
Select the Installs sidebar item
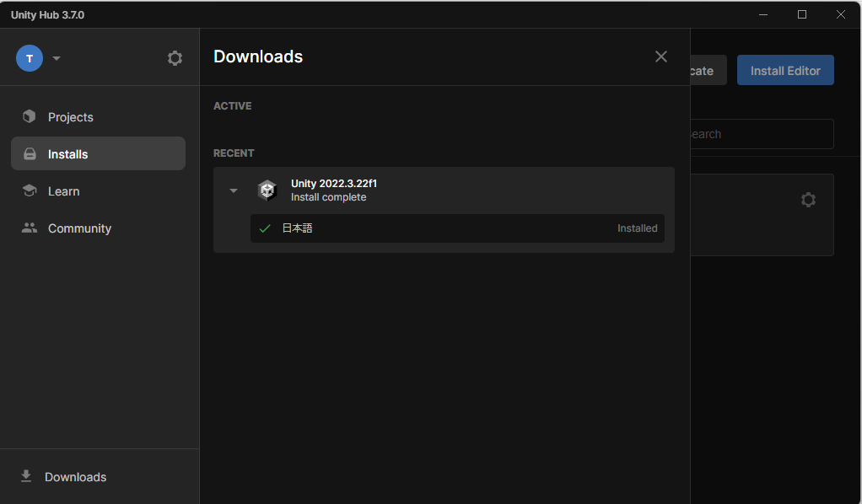pyautogui.click(x=98, y=154)
